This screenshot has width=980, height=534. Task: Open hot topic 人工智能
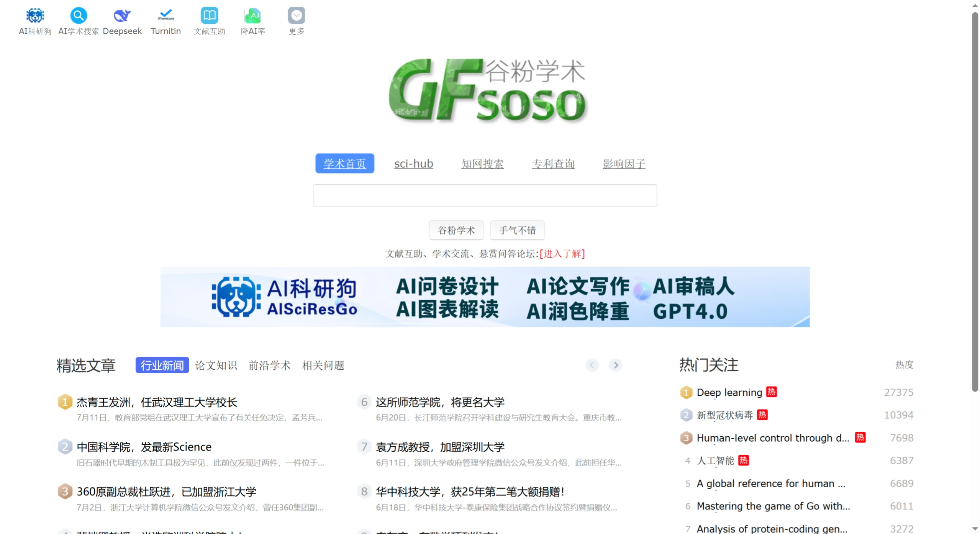click(x=715, y=460)
